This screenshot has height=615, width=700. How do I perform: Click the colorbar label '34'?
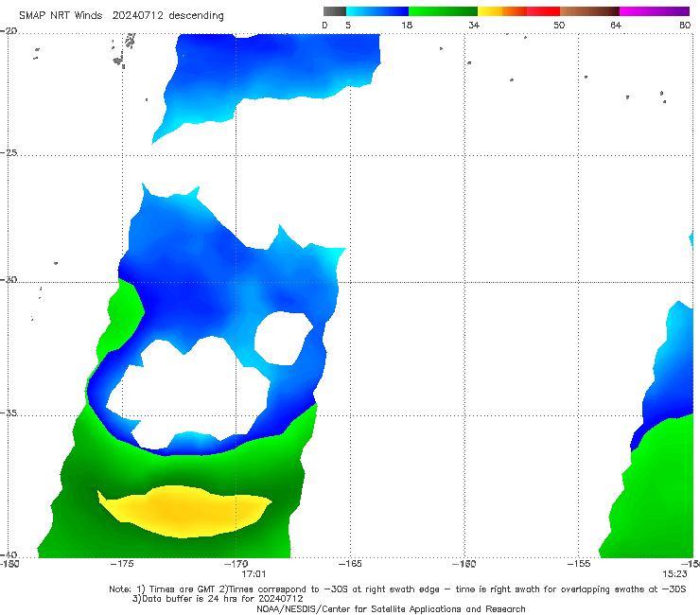pyautogui.click(x=474, y=25)
